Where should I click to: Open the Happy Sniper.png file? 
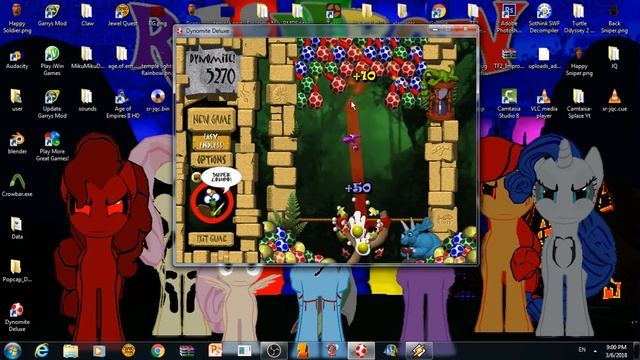(x=579, y=61)
